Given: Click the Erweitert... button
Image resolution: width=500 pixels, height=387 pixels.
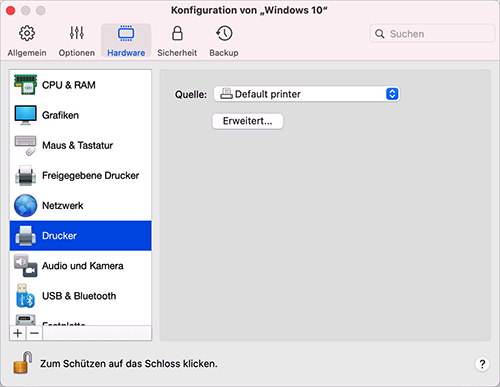Looking at the screenshot, I should point(248,121).
